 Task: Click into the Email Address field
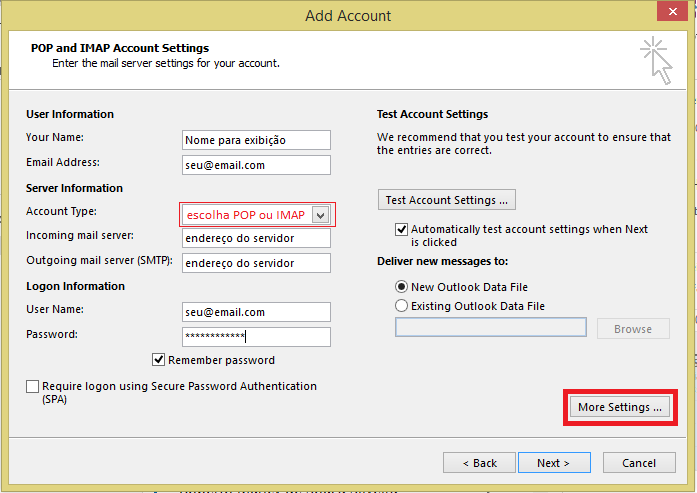pos(256,165)
